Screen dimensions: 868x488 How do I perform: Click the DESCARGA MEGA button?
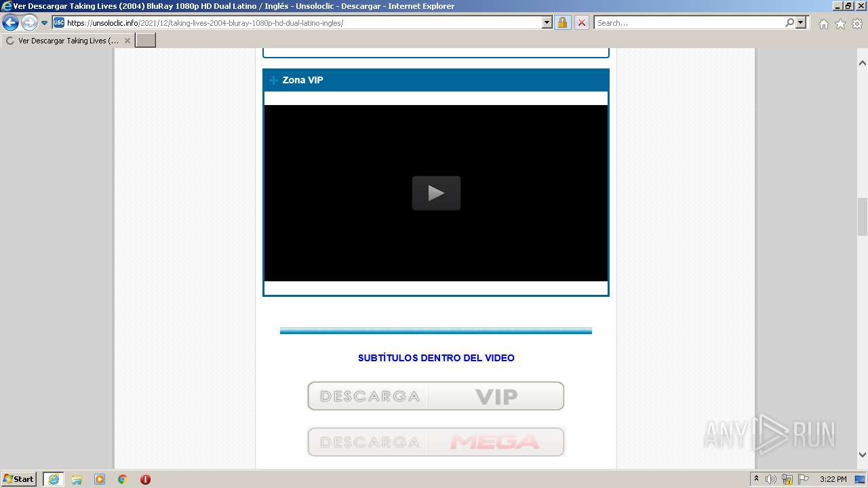436,442
